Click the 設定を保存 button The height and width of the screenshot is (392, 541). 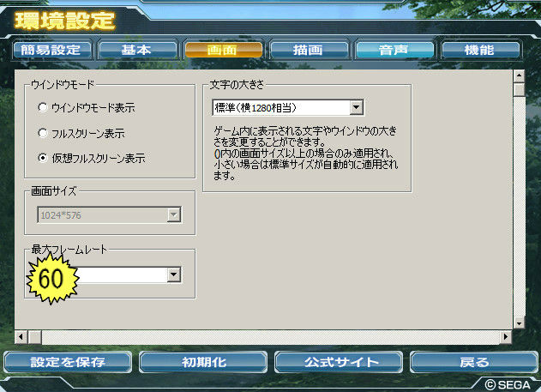(68, 362)
